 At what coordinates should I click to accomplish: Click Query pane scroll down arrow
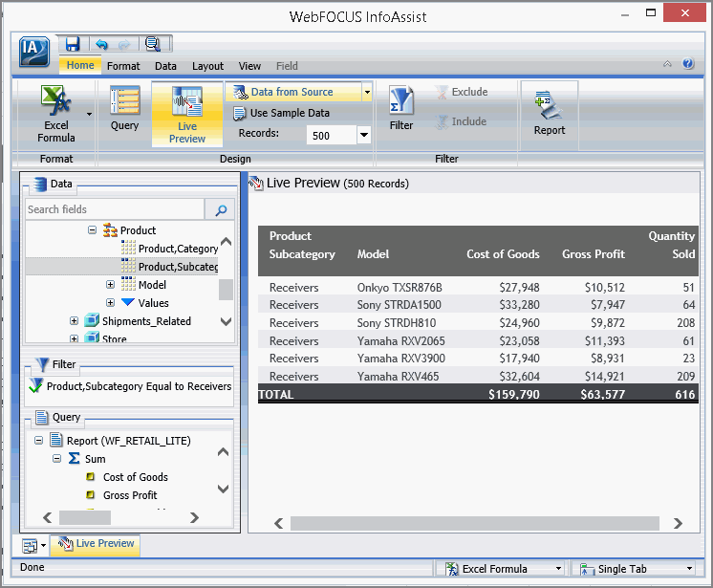point(223,489)
